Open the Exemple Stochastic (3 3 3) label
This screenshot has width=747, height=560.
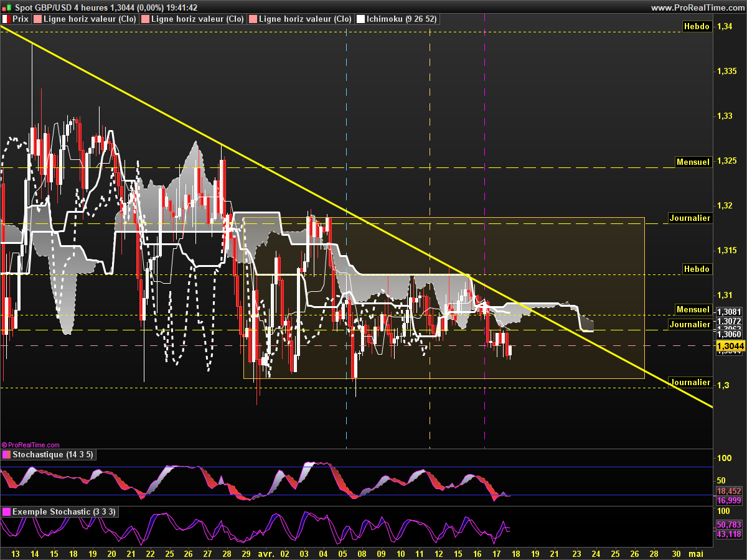tap(64, 511)
